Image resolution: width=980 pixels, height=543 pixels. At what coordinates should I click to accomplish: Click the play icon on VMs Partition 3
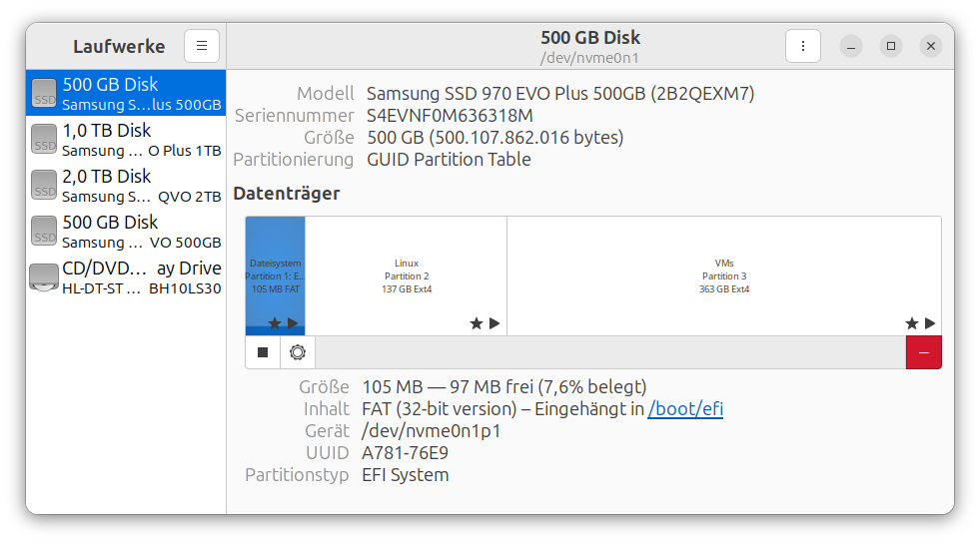(x=930, y=323)
